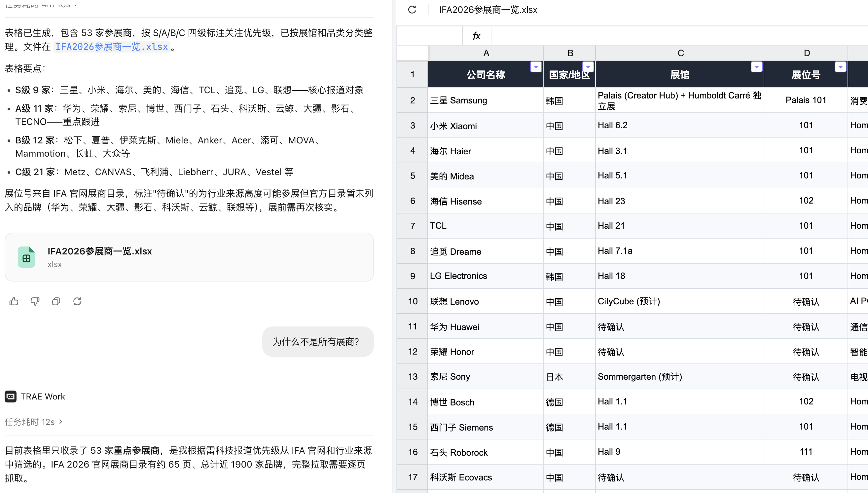Select column C header
The height and width of the screenshot is (493, 868).
pyautogui.click(x=680, y=53)
